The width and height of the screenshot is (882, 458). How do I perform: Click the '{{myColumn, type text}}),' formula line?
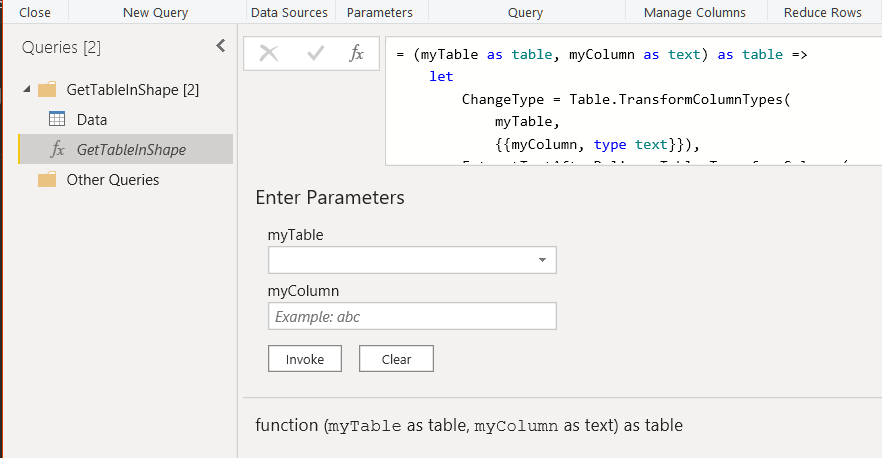pyautogui.click(x=597, y=145)
